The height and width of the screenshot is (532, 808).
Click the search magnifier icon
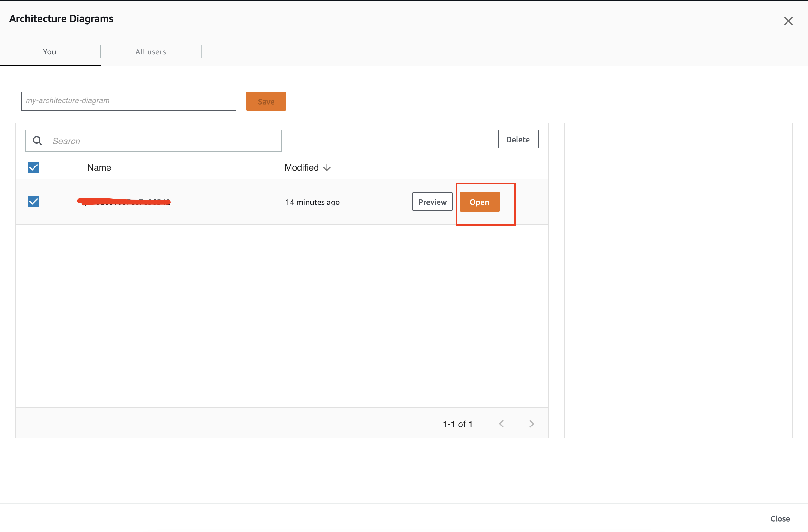pyautogui.click(x=37, y=140)
